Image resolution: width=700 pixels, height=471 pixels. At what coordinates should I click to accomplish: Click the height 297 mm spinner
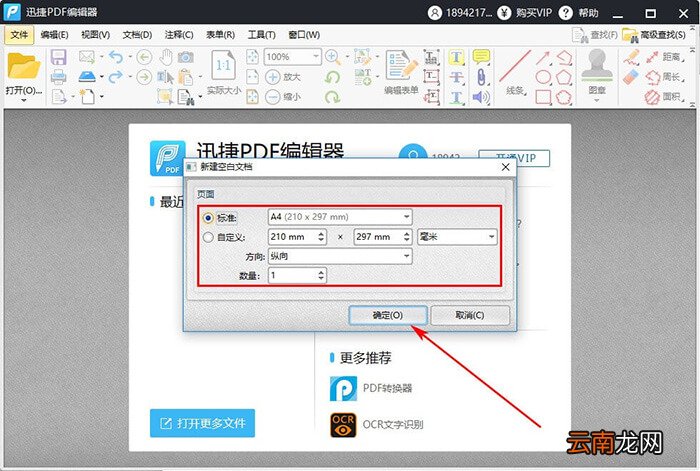[x=383, y=237]
